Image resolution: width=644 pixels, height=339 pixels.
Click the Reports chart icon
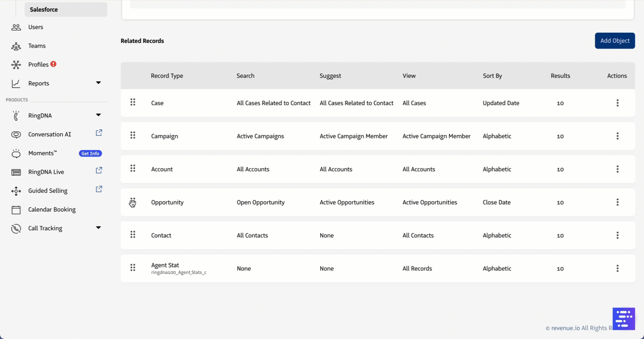point(16,83)
